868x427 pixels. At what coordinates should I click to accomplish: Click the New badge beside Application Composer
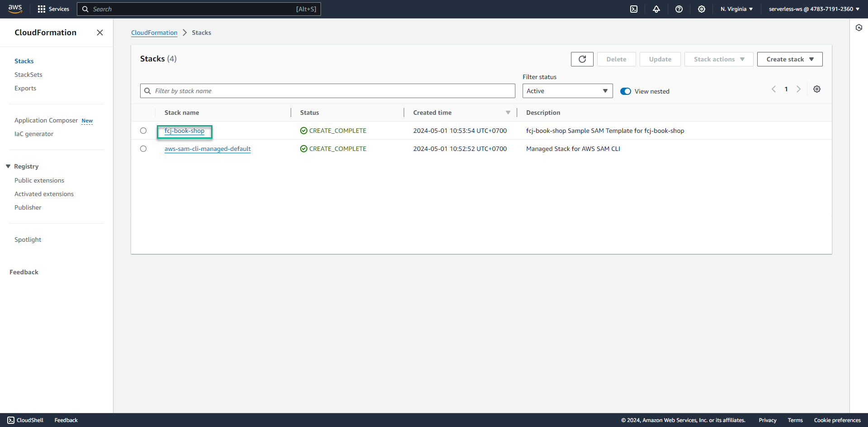click(x=87, y=121)
